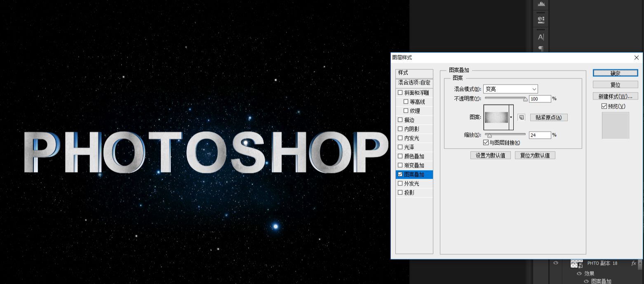The width and height of the screenshot is (644, 284).
Task: Click the 新建样式(W)... button
Action: (615, 96)
